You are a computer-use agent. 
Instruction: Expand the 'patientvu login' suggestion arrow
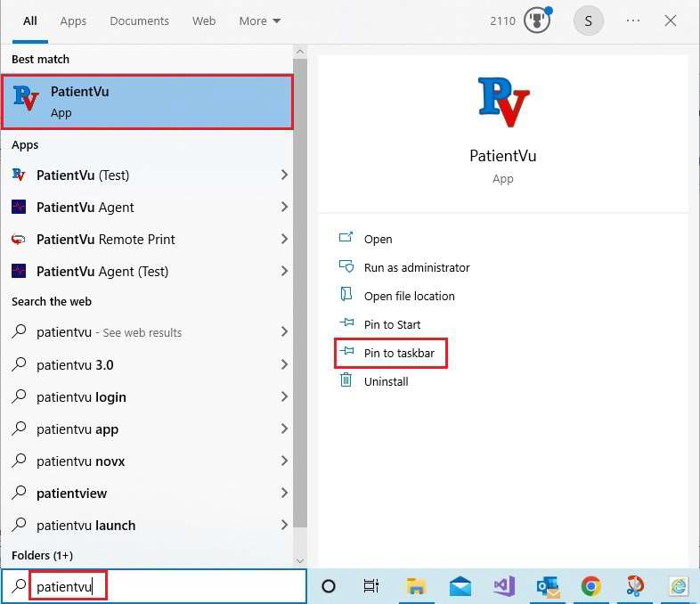[284, 396]
